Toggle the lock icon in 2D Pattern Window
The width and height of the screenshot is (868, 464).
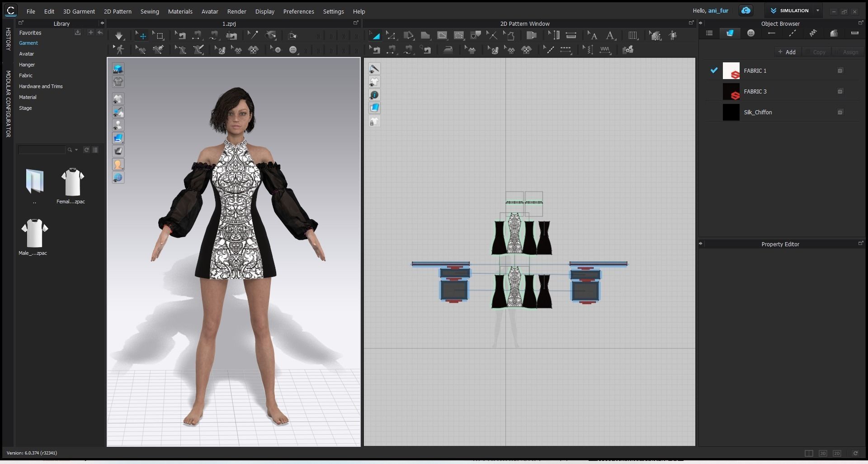click(x=374, y=121)
